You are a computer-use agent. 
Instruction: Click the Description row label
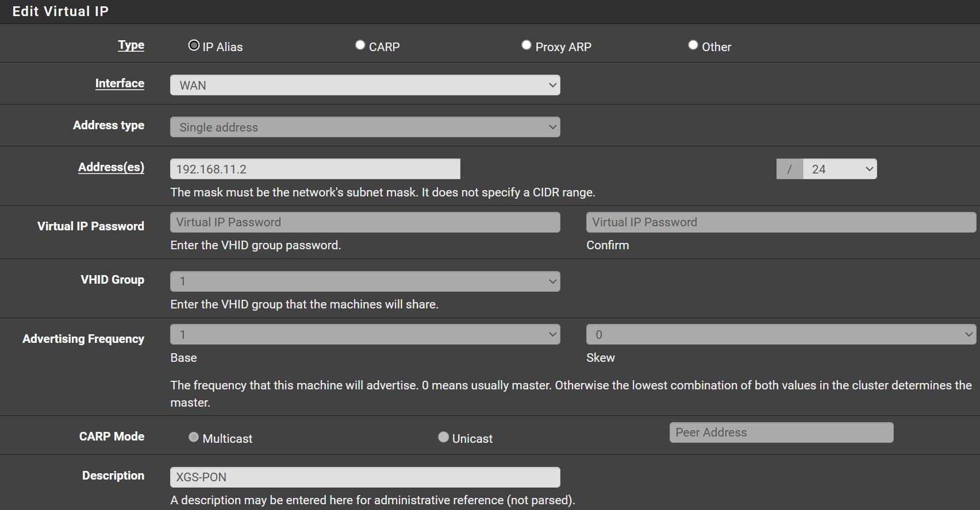pos(113,476)
